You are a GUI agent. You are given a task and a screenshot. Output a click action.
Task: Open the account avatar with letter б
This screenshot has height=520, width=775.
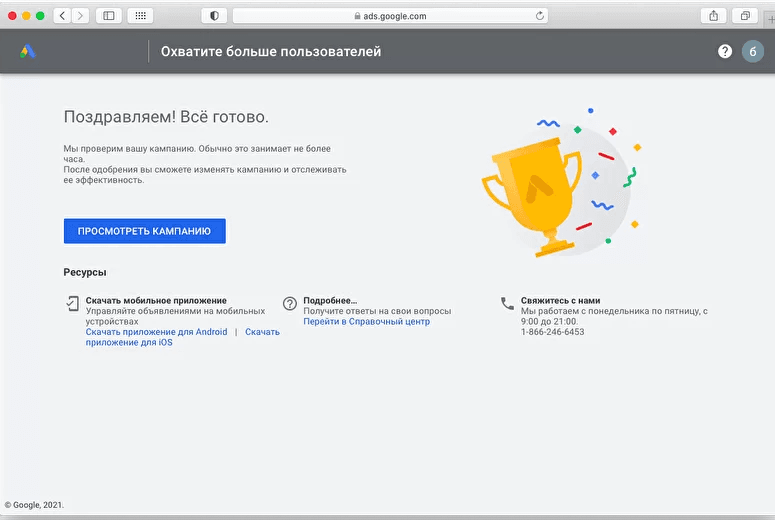point(752,51)
